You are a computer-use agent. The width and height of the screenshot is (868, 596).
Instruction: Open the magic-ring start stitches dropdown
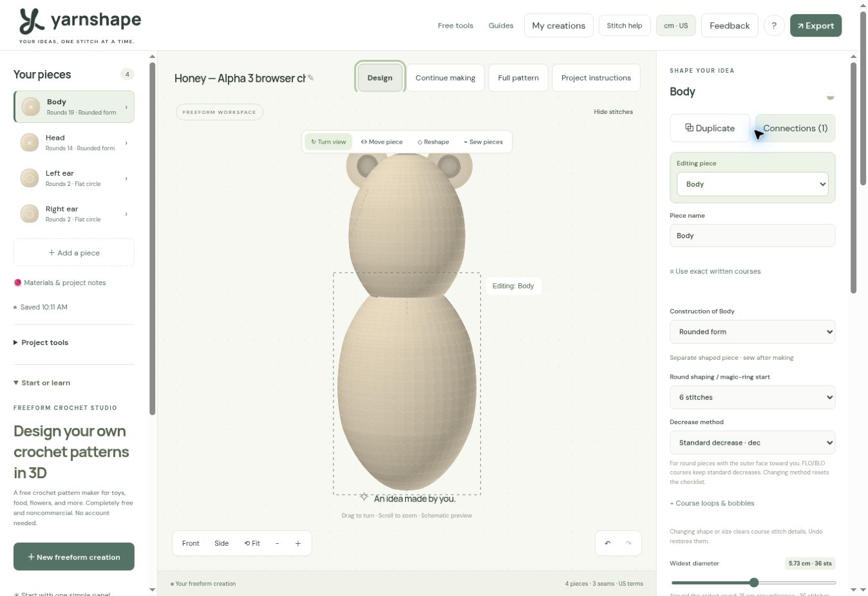[753, 398]
